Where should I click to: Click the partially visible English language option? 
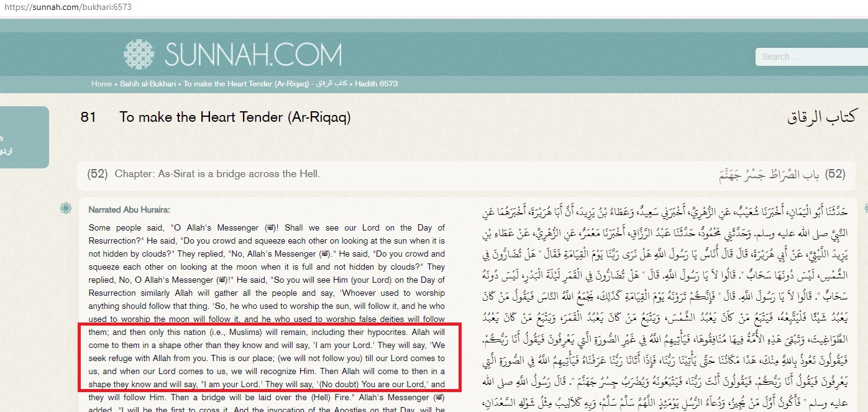coord(2,139)
